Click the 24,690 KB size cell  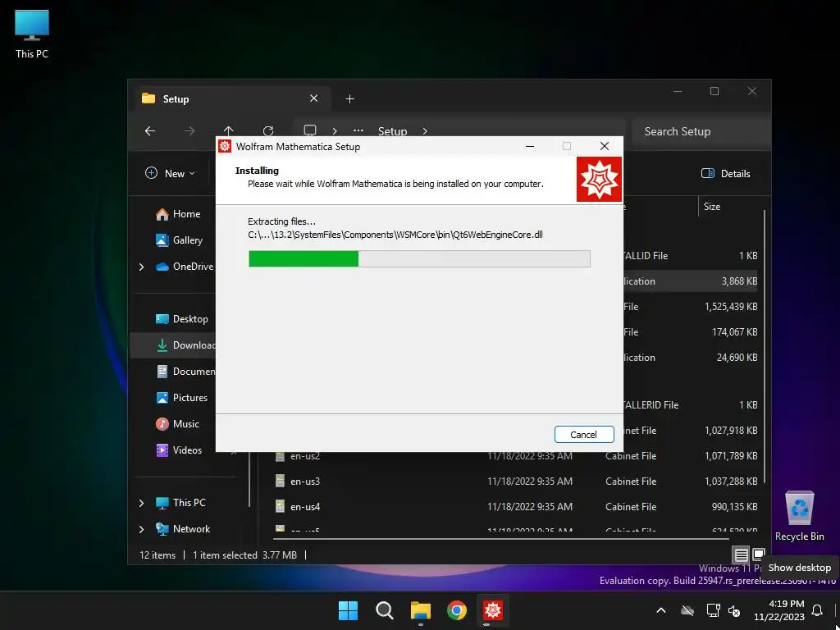pos(737,358)
